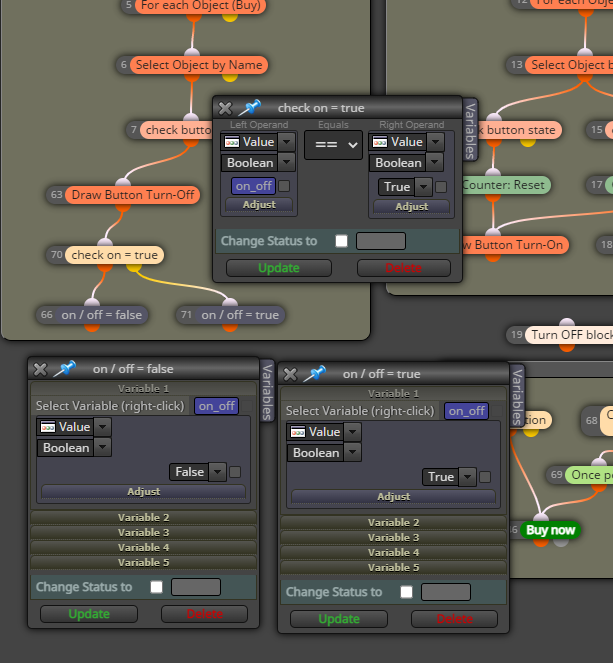Collapse Variable 1 in 'on / off = false' panel
613x663 pixels.
pyautogui.click(x=144, y=389)
